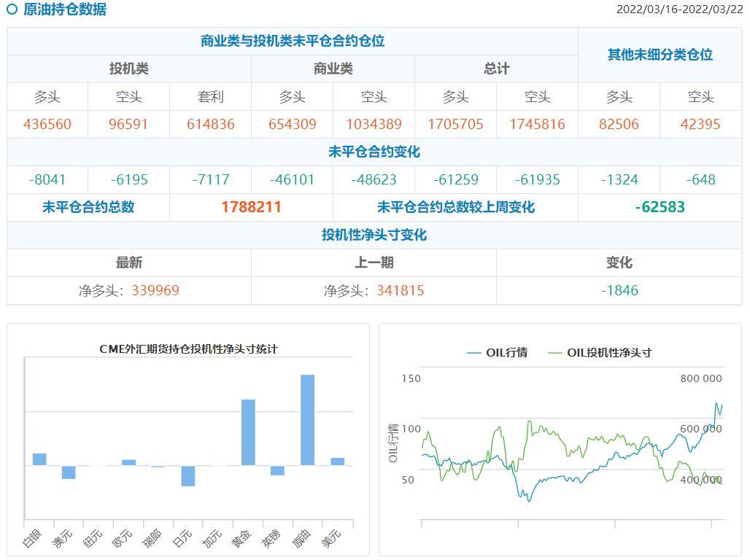Click the CME外汇期货持仓投机性净头寸统计 chart title

click(x=188, y=349)
